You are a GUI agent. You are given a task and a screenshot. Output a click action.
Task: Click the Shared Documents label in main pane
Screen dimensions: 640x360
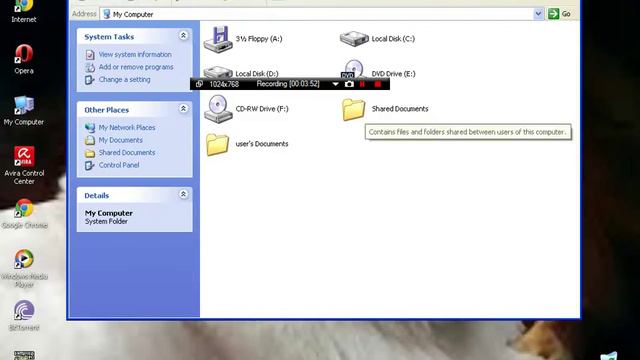coord(400,109)
